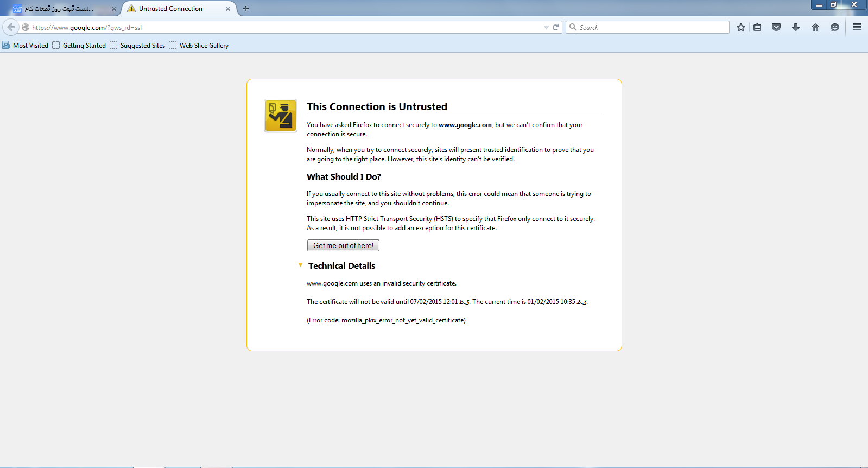Open Firefox Hello chat icon
This screenshot has width=868, height=468.
(835, 27)
